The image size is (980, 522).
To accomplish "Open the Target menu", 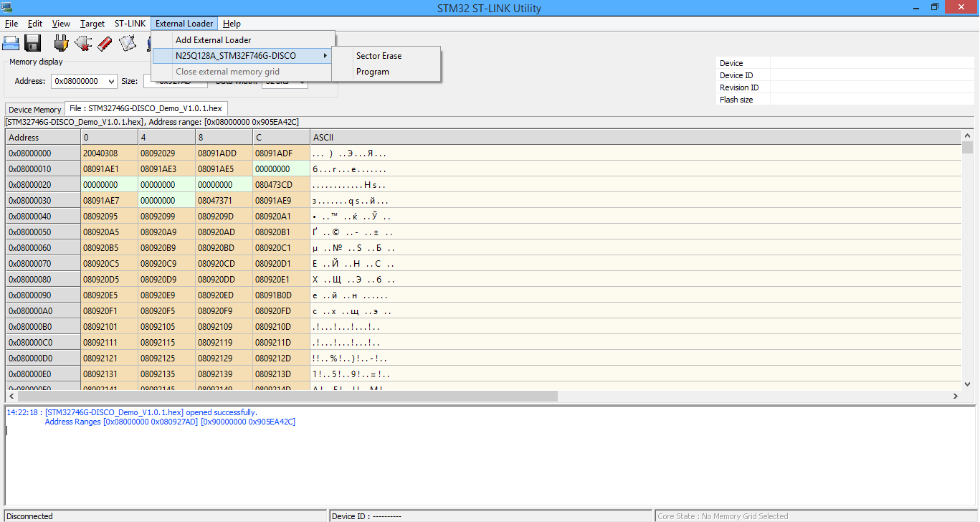I will [x=92, y=24].
